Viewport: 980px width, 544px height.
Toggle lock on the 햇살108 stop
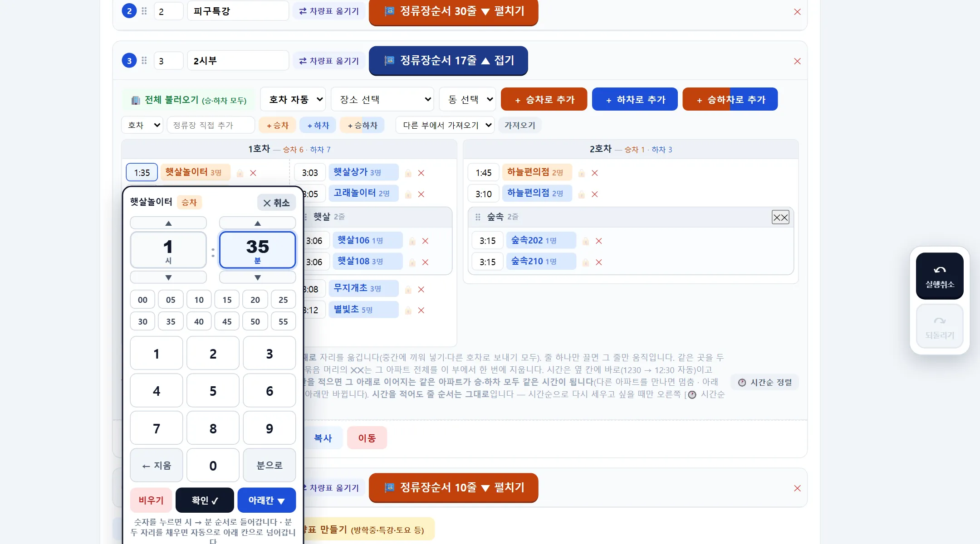coord(412,262)
